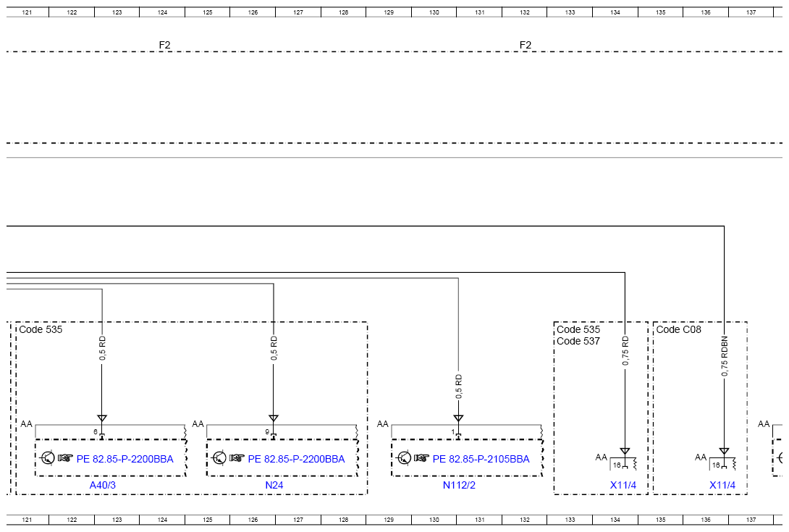The width and height of the screenshot is (789, 532).
Task: Click the pointing hand icon in the N24 block
Action: pyautogui.click(x=237, y=458)
